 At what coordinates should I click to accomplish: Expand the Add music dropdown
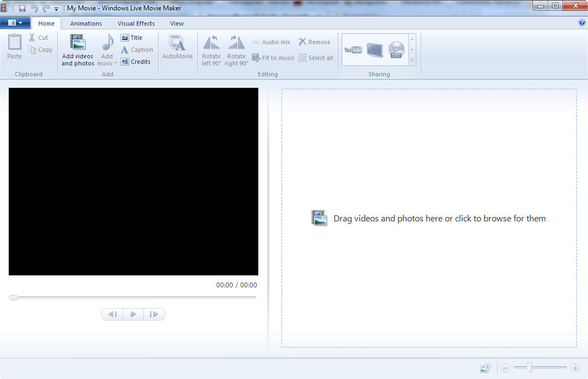coord(107,50)
